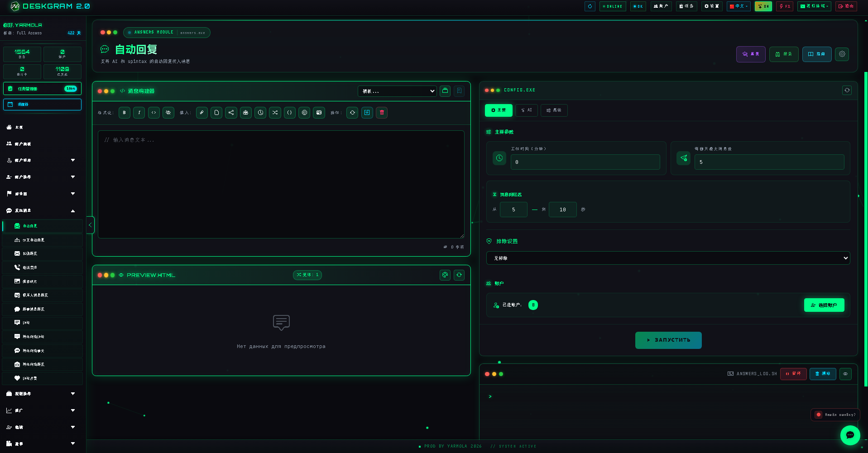Click the red trash clear icon

pyautogui.click(x=382, y=113)
